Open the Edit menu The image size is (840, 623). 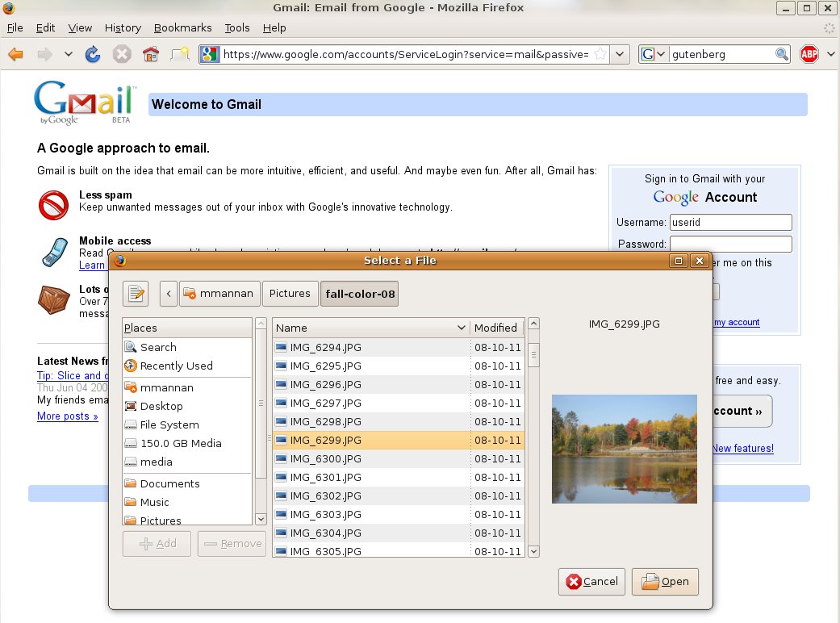click(45, 28)
